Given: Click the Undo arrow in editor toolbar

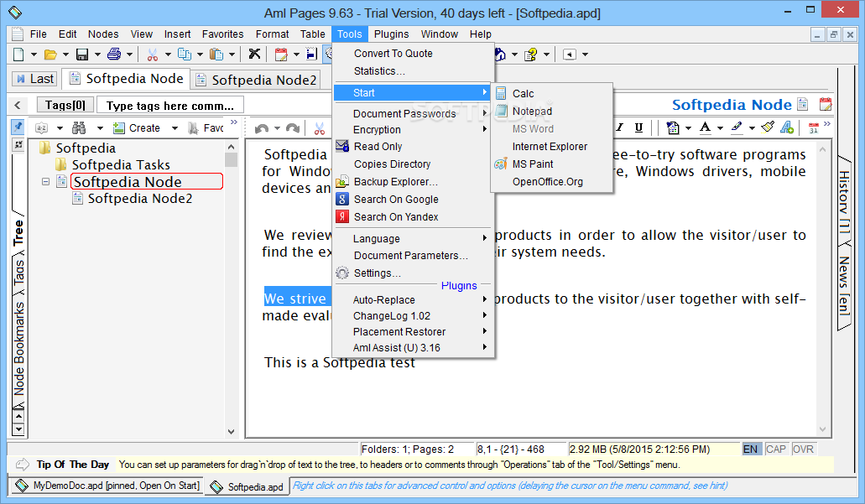Looking at the screenshot, I should point(262,128).
